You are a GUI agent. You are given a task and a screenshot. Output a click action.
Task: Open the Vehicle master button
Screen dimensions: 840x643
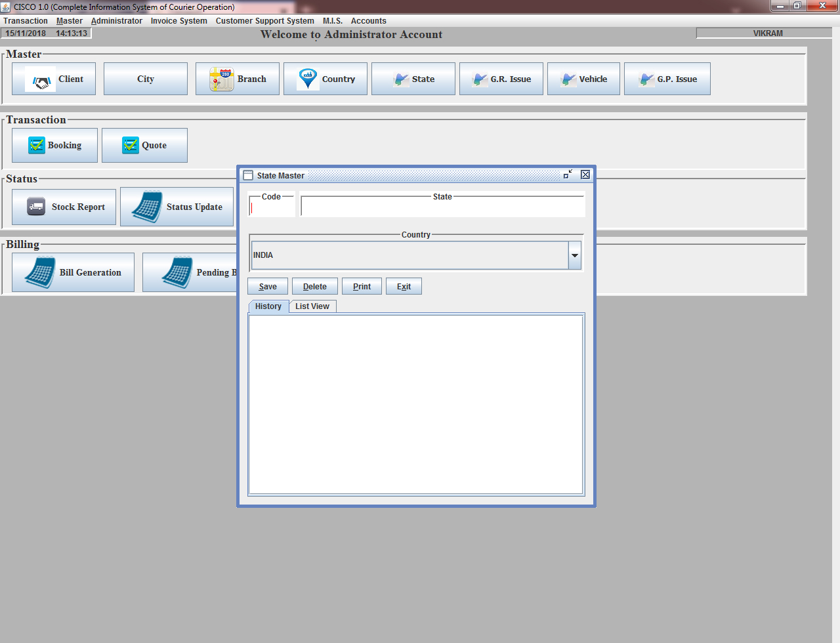coord(583,79)
